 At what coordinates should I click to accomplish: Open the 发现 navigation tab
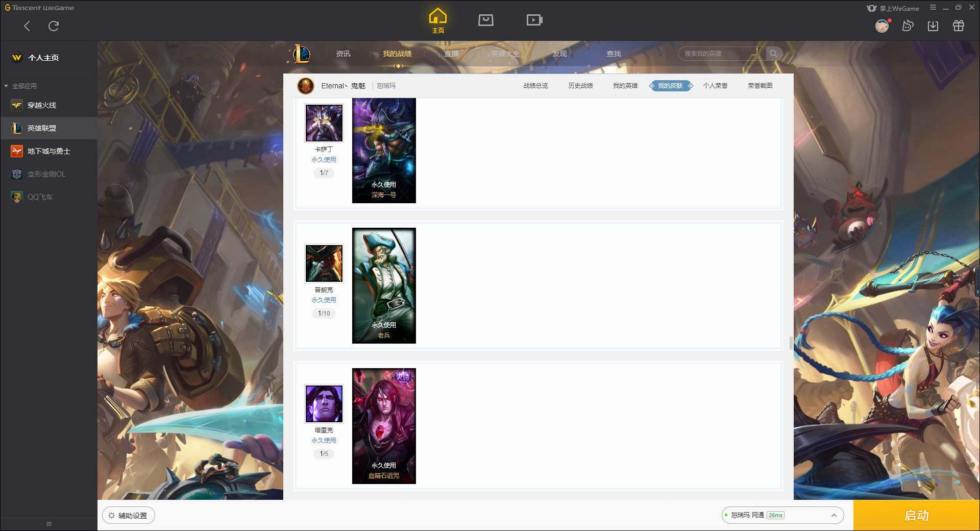point(559,54)
